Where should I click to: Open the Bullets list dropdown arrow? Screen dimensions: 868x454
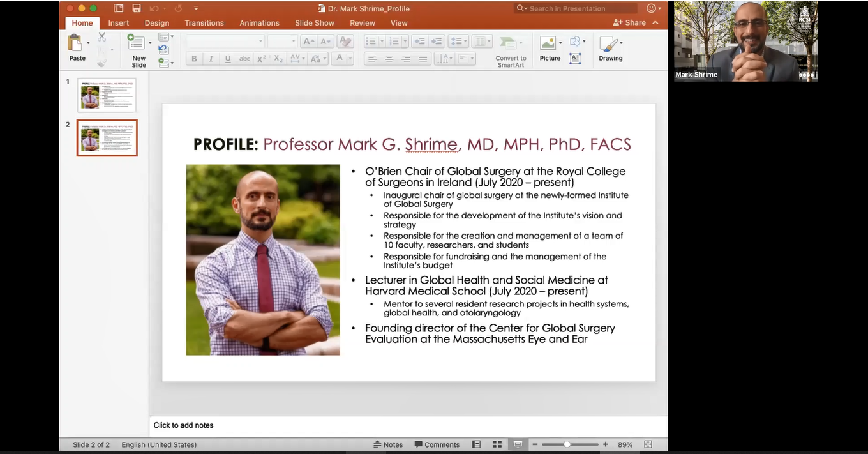coord(382,42)
